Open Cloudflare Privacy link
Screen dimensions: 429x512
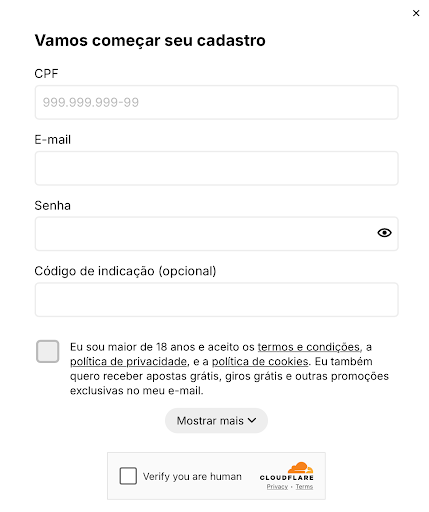277,487
